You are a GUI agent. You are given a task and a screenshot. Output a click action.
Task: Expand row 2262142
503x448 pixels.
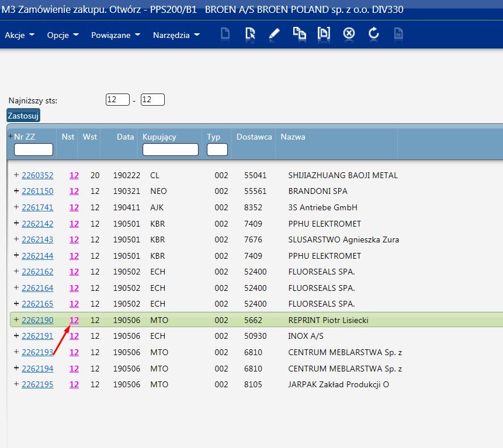[x=16, y=223]
